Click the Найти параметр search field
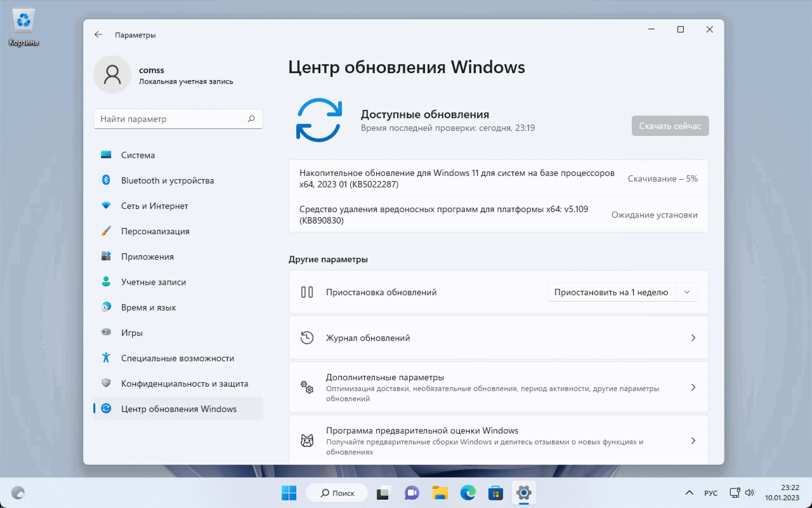Image resolution: width=812 pixels, height=508 pixels. click(x=178, y=119)
